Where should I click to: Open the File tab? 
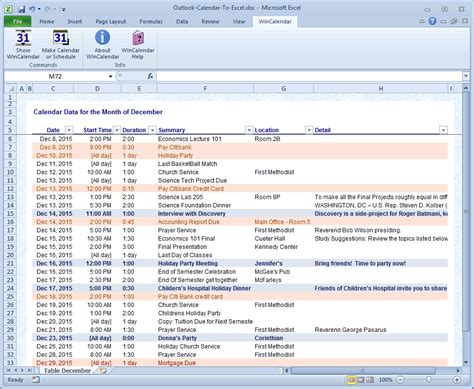[18, 21]
